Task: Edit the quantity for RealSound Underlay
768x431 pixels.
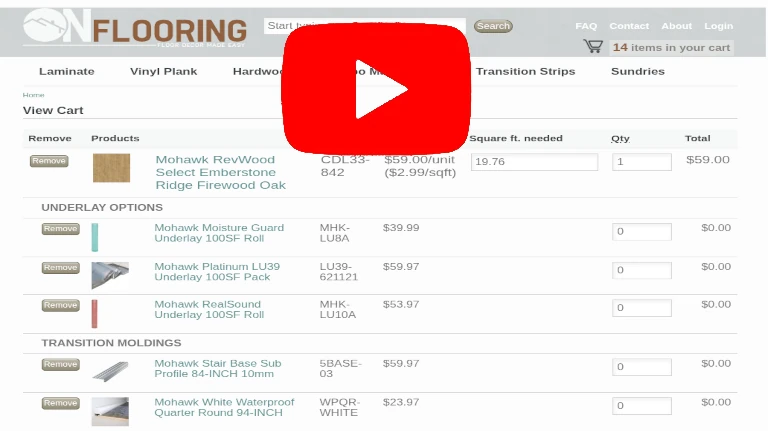Action: tap(642, 308)
